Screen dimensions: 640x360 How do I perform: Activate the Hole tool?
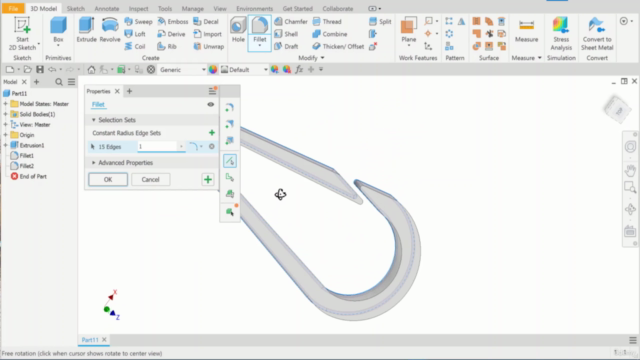(x=238, y=30)
